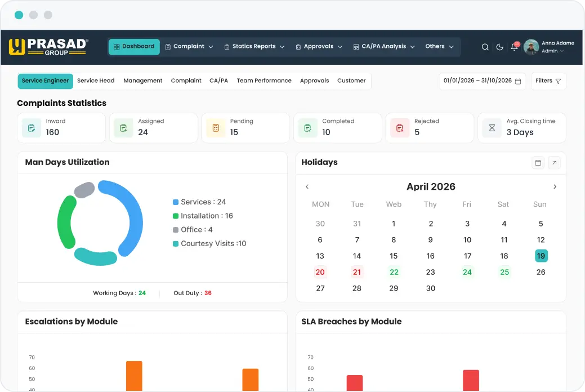This screenshot has width=585, height=392.
Task: Click the Avg. Closing time hourglass icon
Action: click(492, 128)
